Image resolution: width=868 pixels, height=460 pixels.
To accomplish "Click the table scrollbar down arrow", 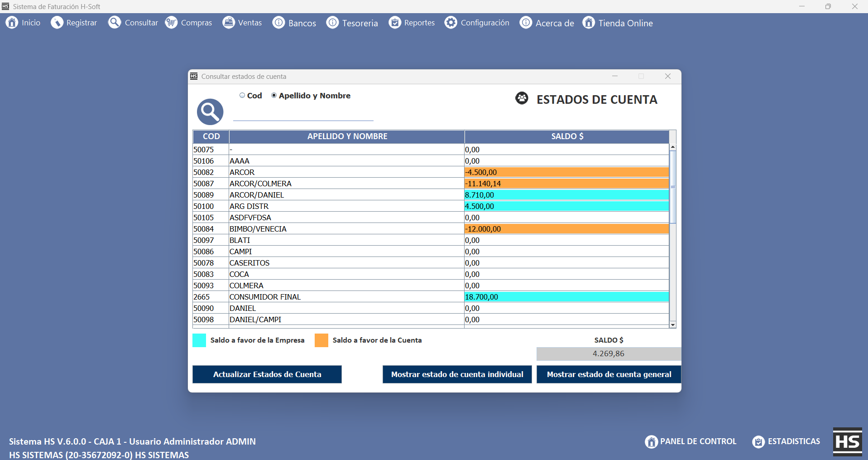I will pos(673,324).
